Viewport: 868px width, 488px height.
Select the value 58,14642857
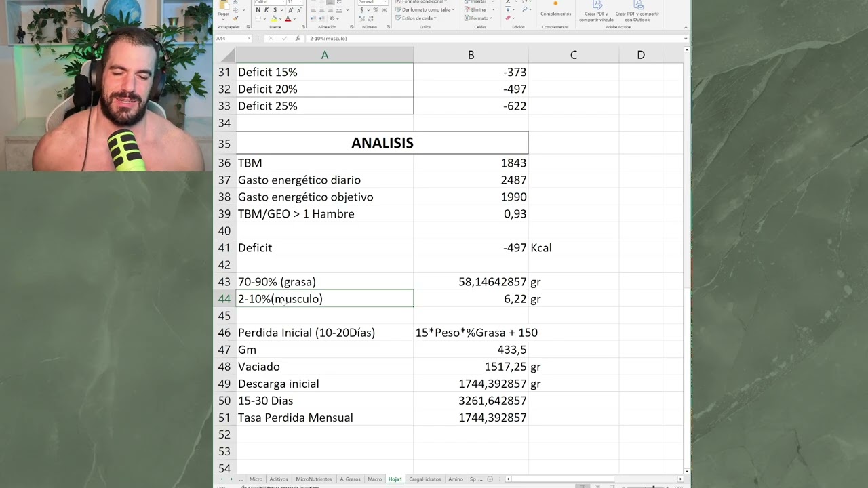(x=471, y=282)
